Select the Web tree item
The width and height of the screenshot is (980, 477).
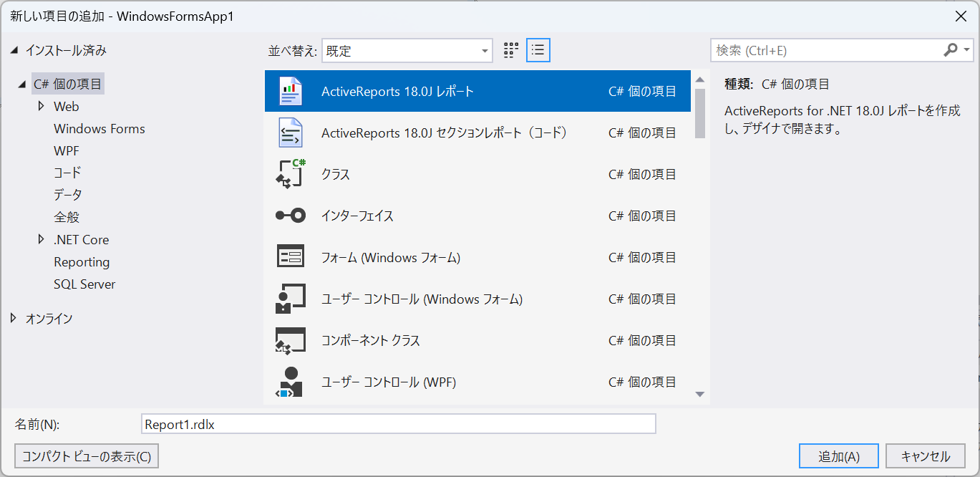pyautogui.click(x=67, y=107)
